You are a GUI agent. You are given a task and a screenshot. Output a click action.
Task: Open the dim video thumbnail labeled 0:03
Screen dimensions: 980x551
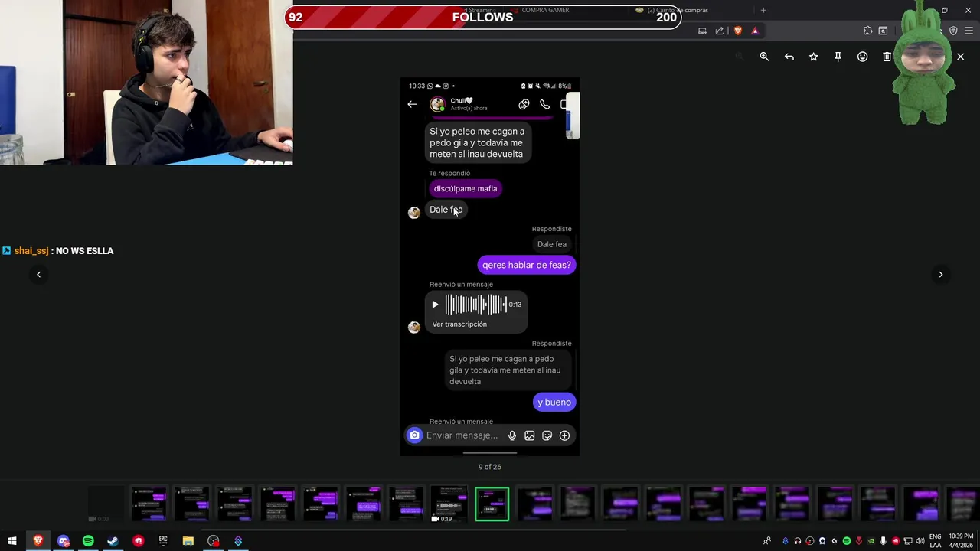(x=106, y=504)
